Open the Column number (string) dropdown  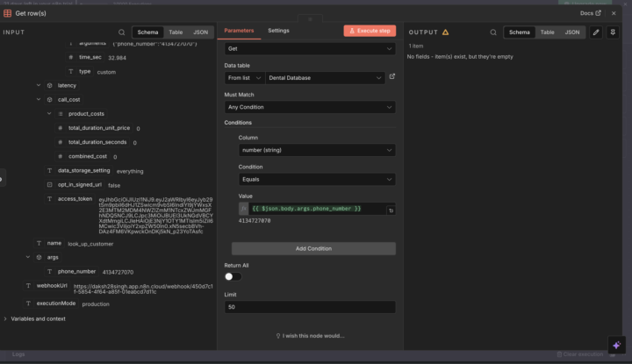pyautogui.click(x=317, y=150)
